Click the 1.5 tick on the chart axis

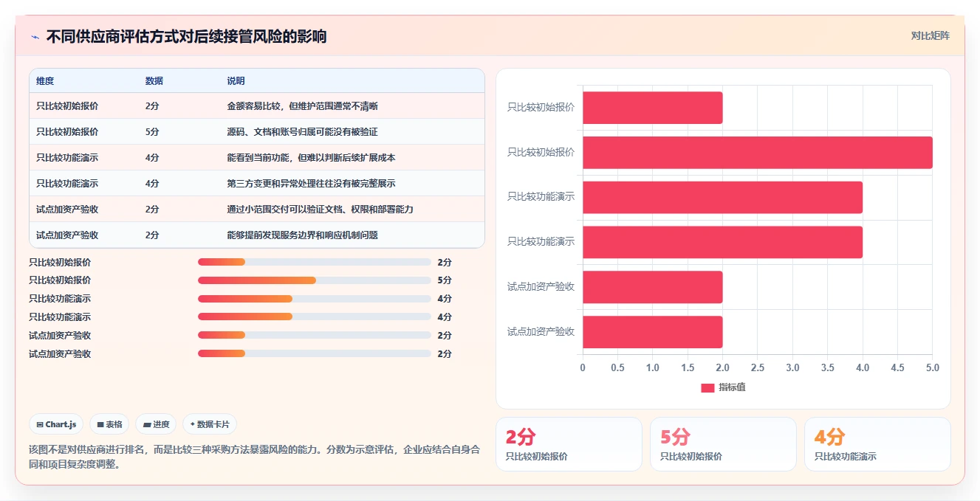click(688, 367)
